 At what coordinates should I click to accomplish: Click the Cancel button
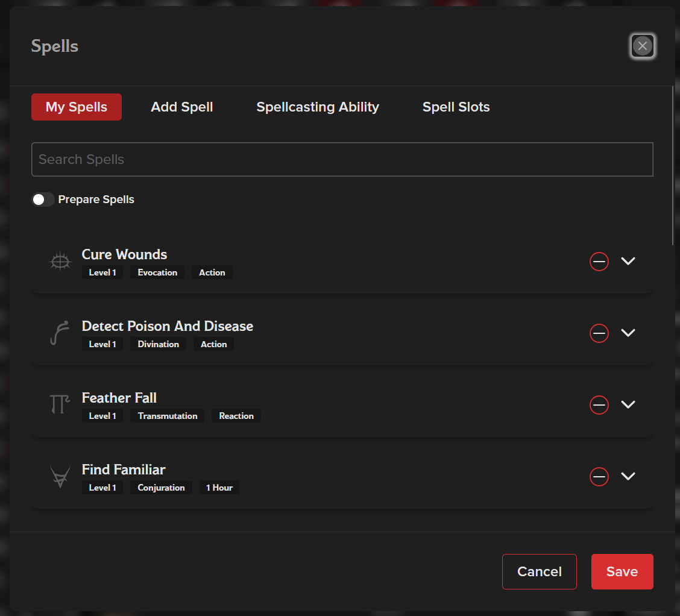539,571
